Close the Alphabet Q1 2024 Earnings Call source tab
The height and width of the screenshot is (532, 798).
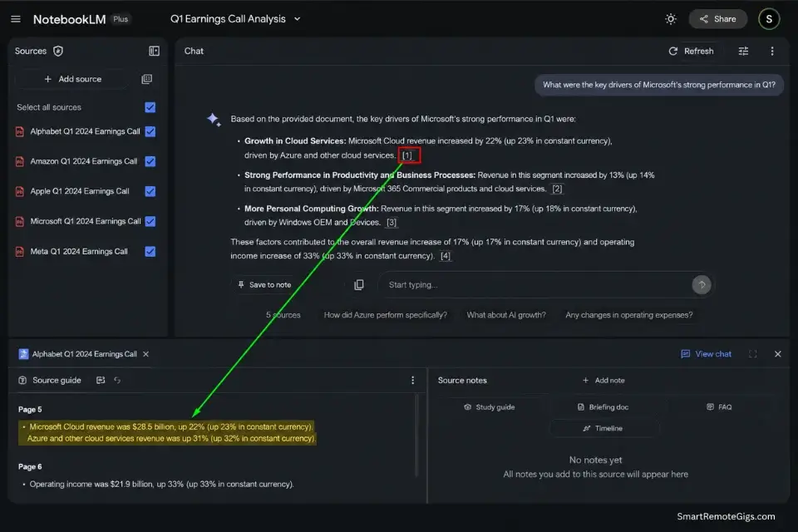click(146, 354)
